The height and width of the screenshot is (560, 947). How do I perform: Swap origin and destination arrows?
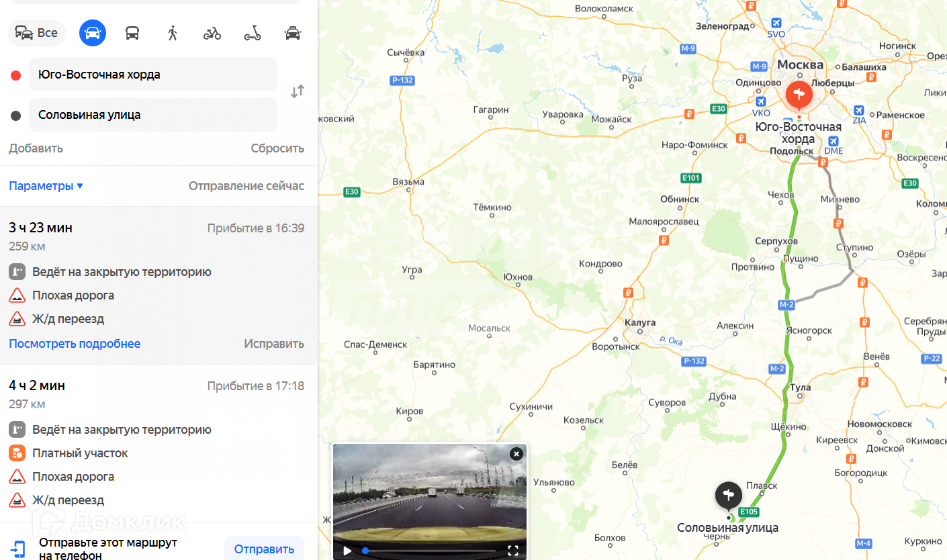click(298, 92)
